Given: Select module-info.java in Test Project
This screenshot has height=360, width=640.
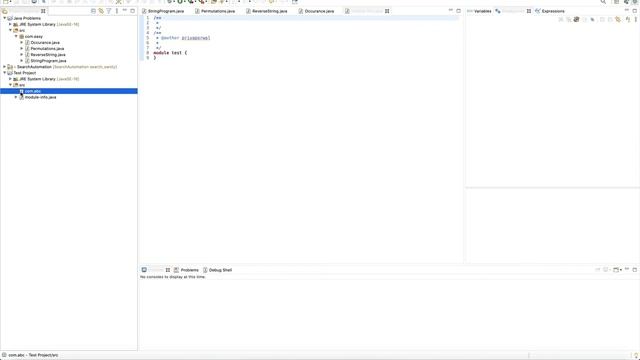Looking at the screenshot, I should pyautogui.click(x=40, y=97).
